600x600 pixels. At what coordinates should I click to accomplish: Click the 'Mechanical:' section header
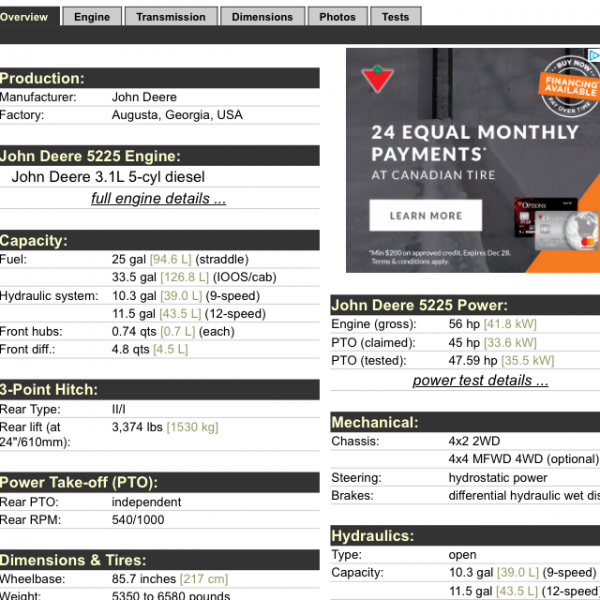coord(465,422)
